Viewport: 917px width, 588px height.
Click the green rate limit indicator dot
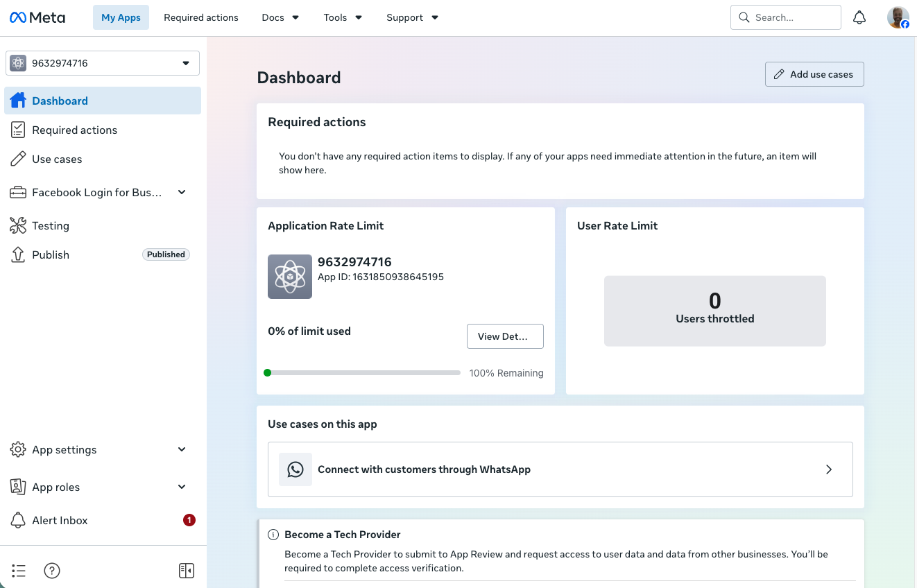267,373
